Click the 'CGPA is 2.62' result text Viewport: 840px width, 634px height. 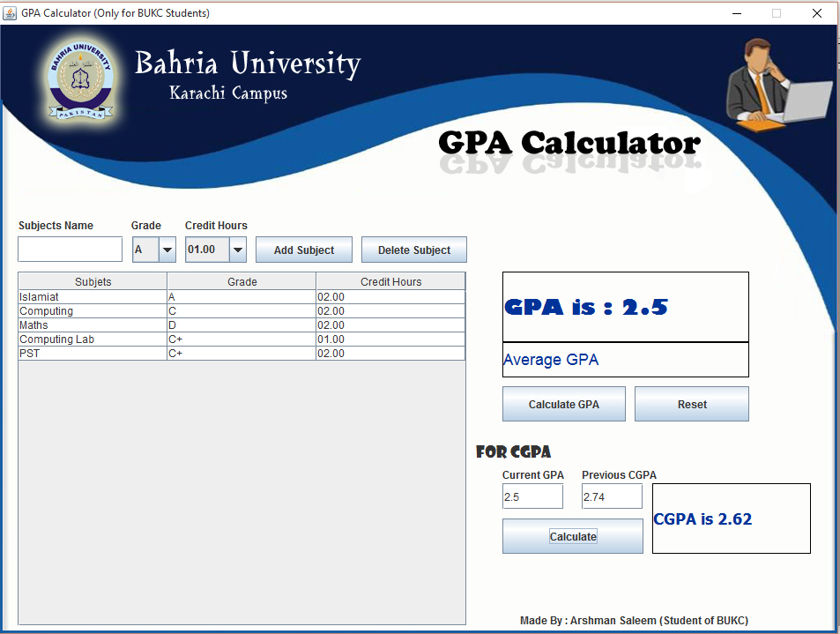click(x=702, y=518)
